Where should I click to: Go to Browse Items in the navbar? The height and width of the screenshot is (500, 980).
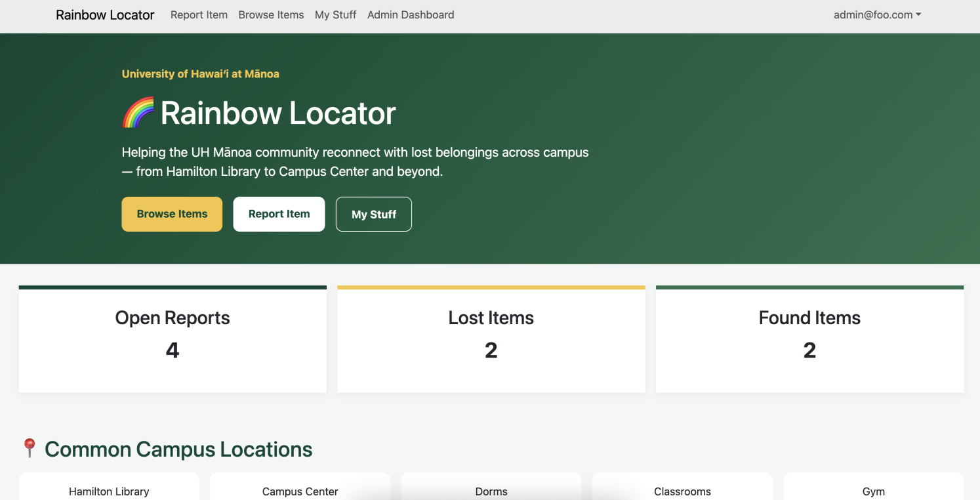[x=271, y=14]
